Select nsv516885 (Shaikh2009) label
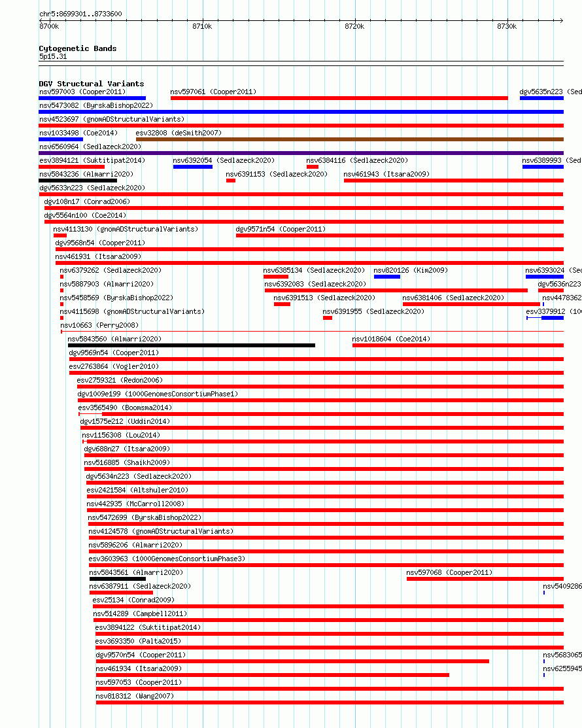 (x=127, y=462)
